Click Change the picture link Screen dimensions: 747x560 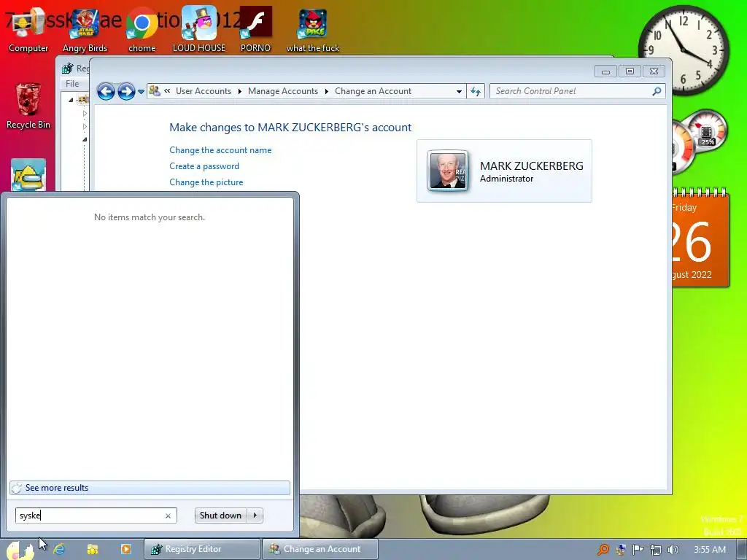pos(206,182)
